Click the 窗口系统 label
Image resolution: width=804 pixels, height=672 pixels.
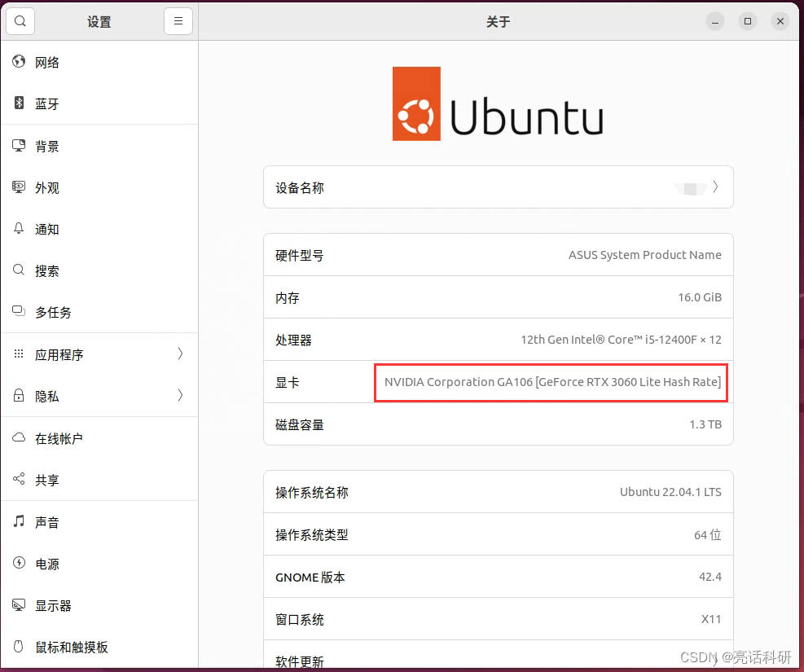(300, 620)
